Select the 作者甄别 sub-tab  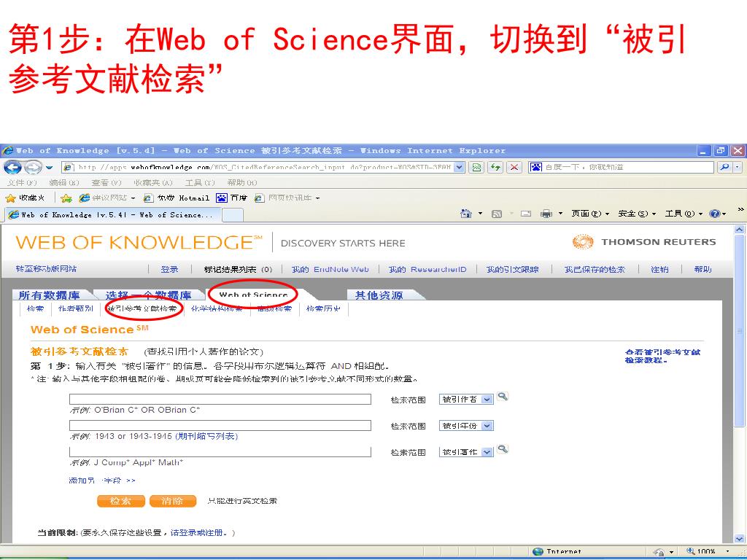[x=76, y=308]
